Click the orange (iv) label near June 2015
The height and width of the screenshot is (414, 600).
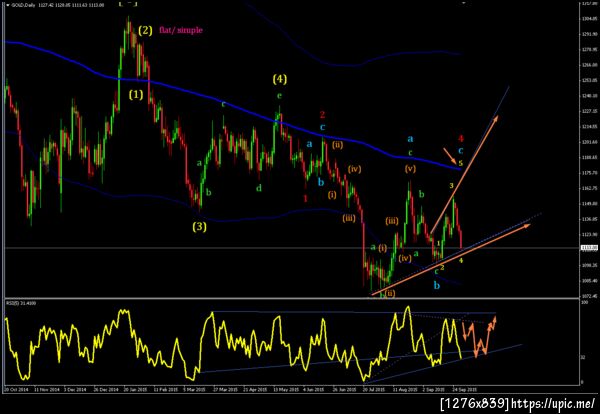point(355,169)
